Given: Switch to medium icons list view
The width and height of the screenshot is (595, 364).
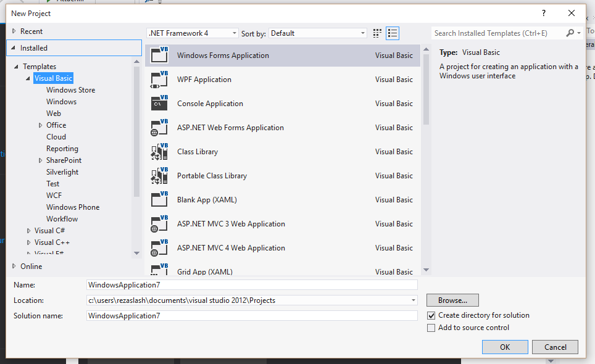Looking at the screenshot, I should click(x=393, y=33).
